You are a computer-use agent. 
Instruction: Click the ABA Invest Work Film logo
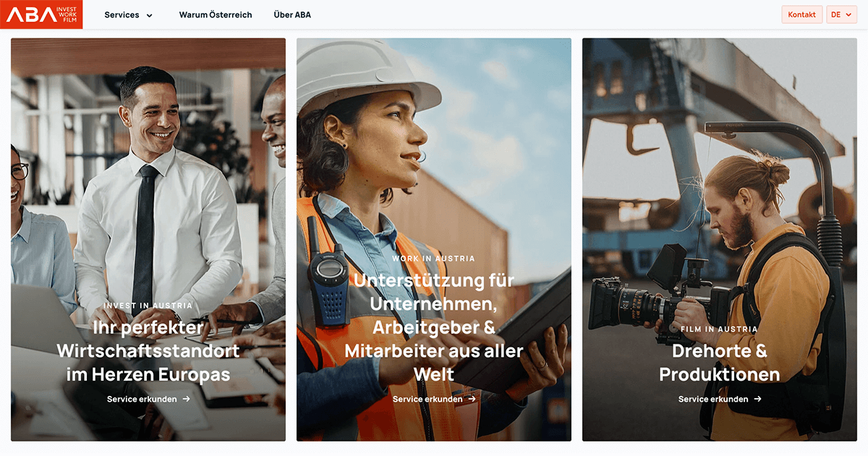[x=41, y=14]
